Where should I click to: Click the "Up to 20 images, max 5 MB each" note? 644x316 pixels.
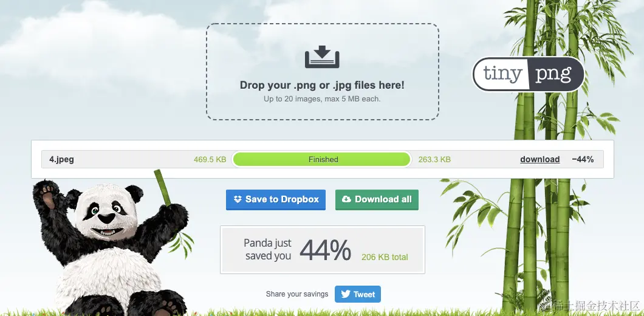[322, 99]
